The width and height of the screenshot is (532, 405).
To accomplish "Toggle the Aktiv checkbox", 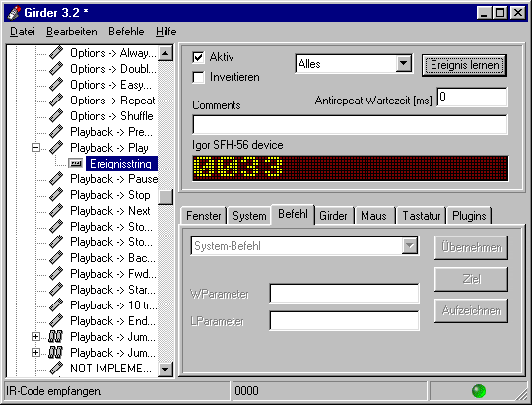I will click(198, 57).
